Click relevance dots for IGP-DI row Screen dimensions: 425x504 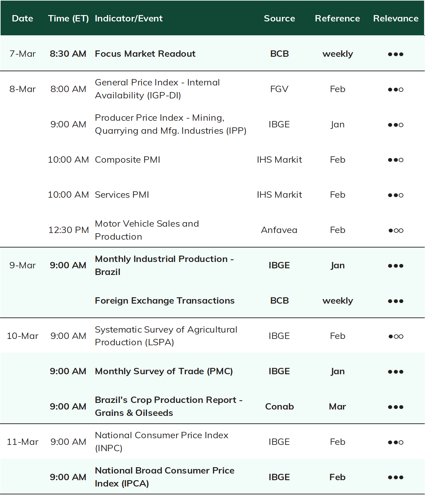click(395, 90)
